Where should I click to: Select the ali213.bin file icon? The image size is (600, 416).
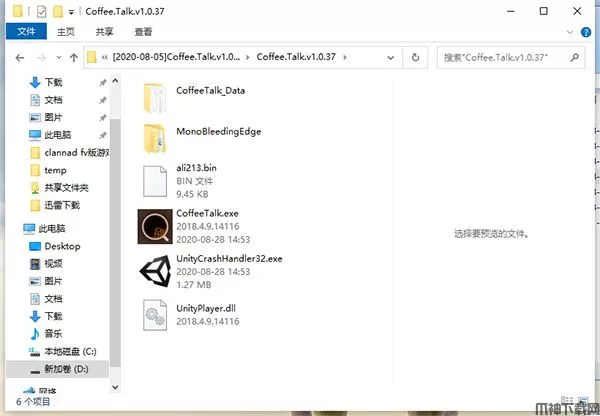point(155,181)
